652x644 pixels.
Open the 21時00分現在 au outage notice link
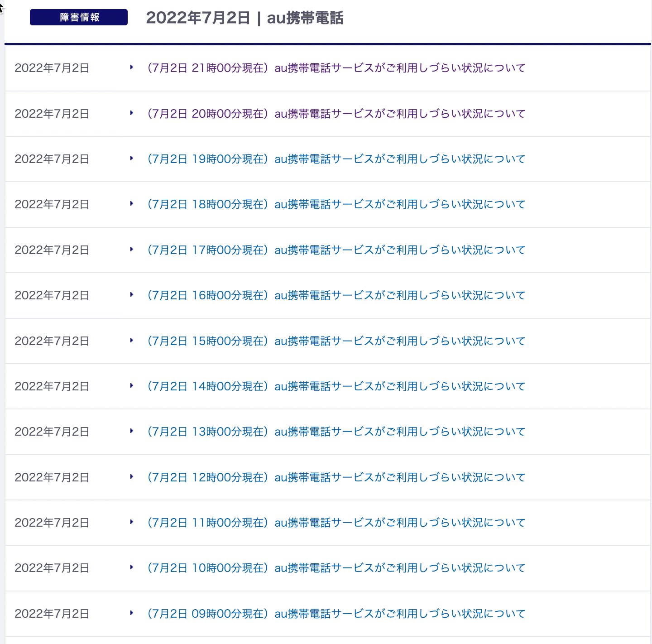point(336,68)
